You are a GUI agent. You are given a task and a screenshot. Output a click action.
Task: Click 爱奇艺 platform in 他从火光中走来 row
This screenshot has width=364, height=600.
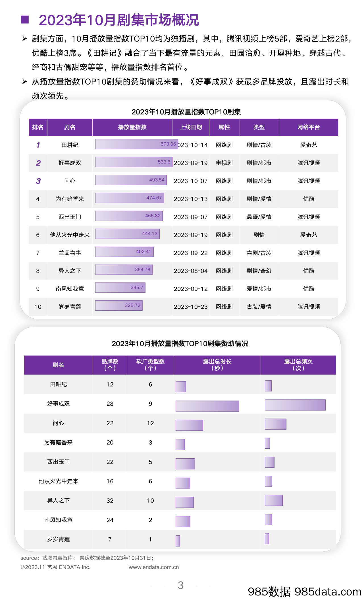tap(309, 235)
